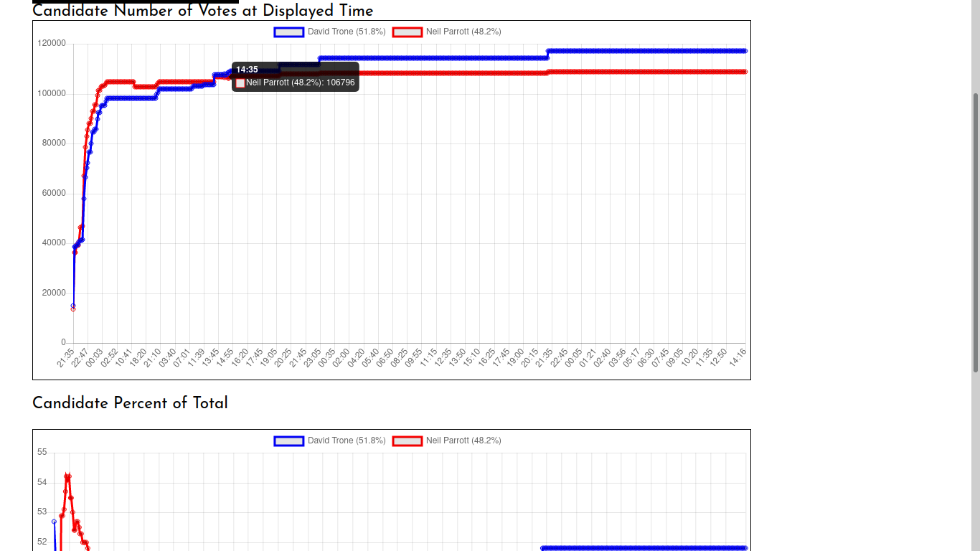Click the isolated blue data point in percent chart
980x551 pixels.
pos(54,522)
